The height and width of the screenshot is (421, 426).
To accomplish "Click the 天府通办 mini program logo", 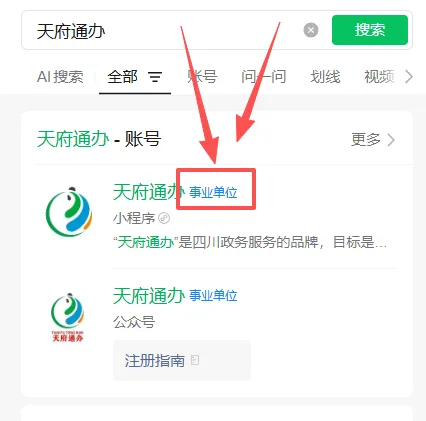I will [x=69, y=212].
